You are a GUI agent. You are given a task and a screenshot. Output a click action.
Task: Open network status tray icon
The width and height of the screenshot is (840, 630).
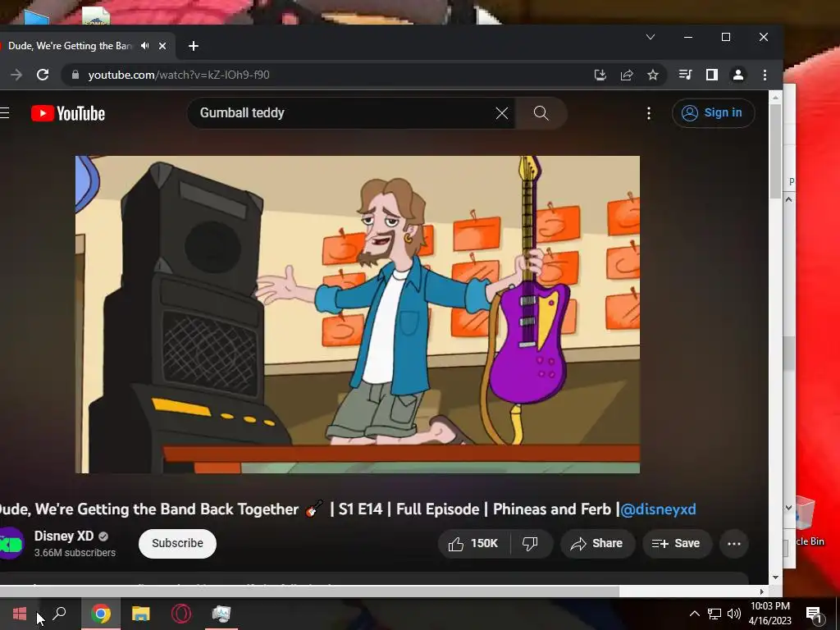coord(714,614)
